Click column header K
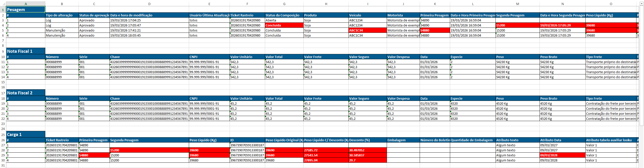 tap(435, 4)
